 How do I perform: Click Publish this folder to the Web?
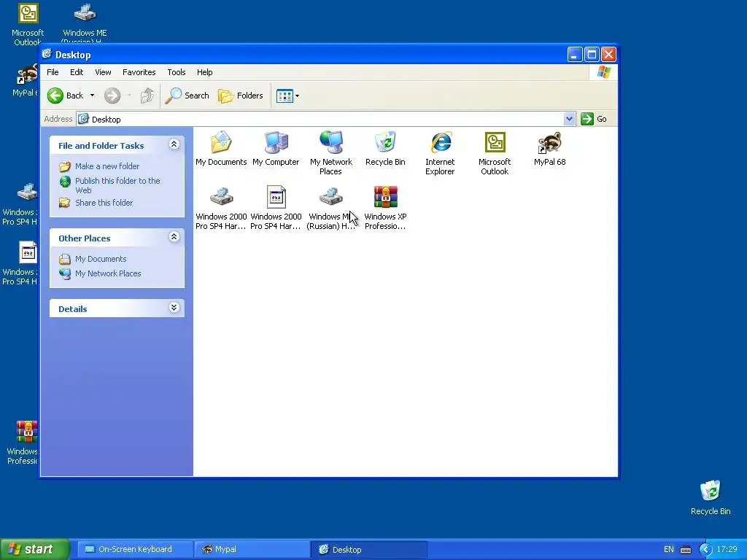point(117,185)
